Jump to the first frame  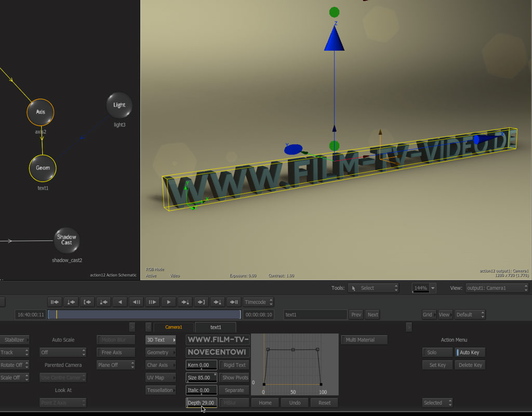(55, 302)
